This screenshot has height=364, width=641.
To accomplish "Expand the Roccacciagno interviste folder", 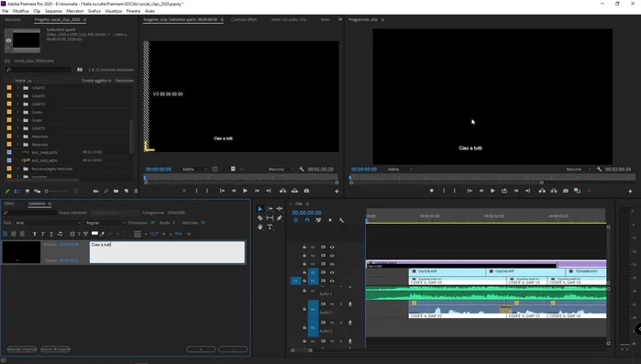I will (17, 169).
